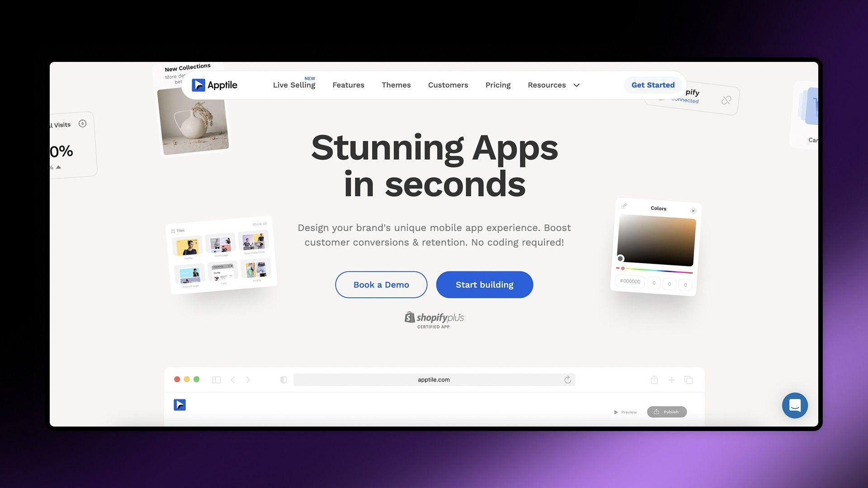This screenshot has width=868, height=488.
Task: Click the Apptile logo in navbar
Action: 214,85
